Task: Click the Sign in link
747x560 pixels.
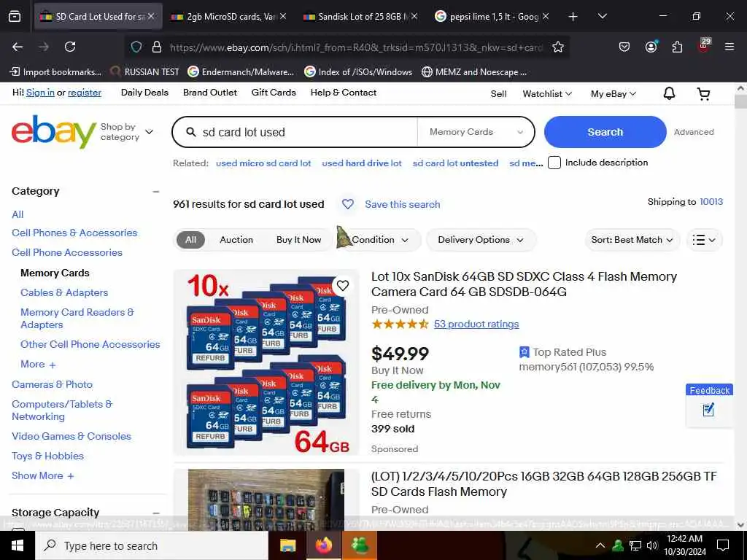Action: pyautogui.click(x=41, y=93)
